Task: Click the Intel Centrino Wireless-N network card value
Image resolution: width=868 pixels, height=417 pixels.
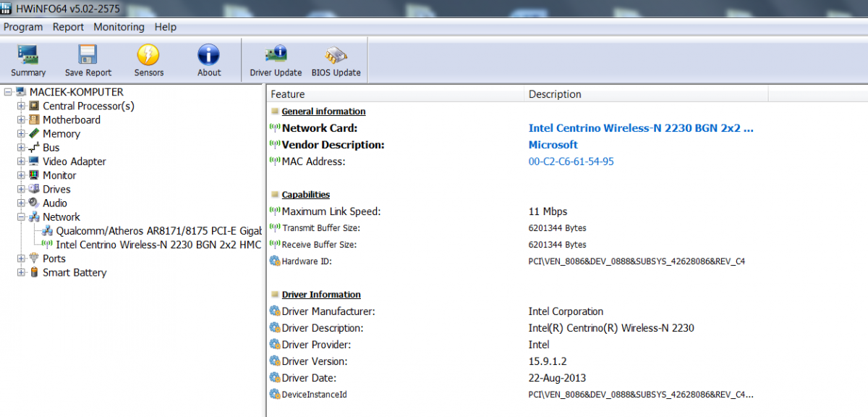Action: coord(641,128)
